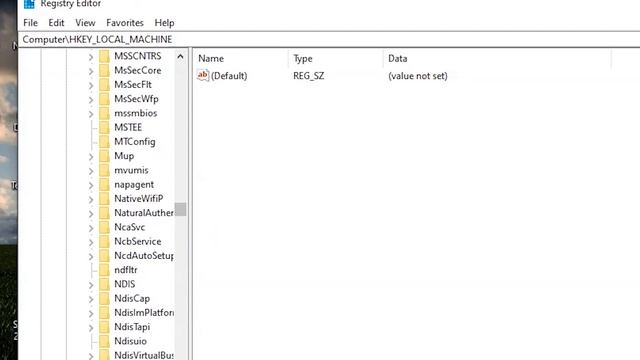The height and width of the screenshot is (360, 640).
Task: Click the MSSCNTRS folder icon
Action: (104, 56)
